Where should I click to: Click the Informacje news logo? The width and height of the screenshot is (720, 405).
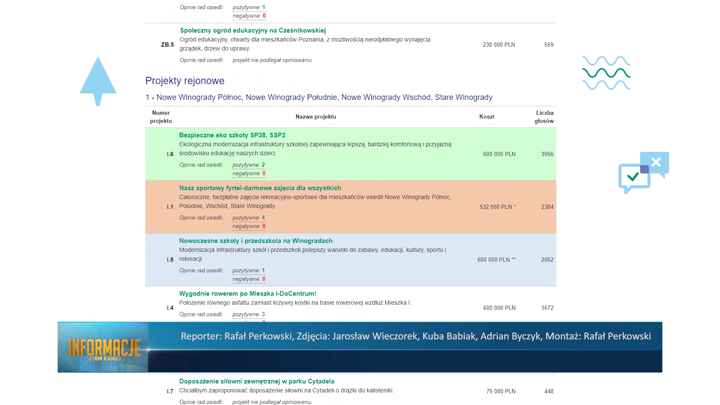[x=104, y=348]
